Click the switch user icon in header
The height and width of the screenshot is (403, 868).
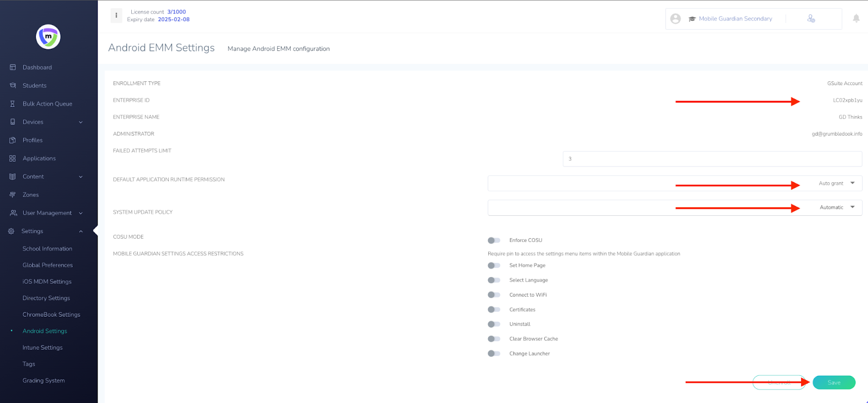(811, 18)
